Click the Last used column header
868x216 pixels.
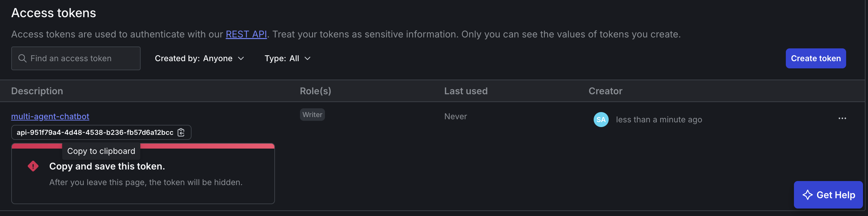click(x=466, y=91)
